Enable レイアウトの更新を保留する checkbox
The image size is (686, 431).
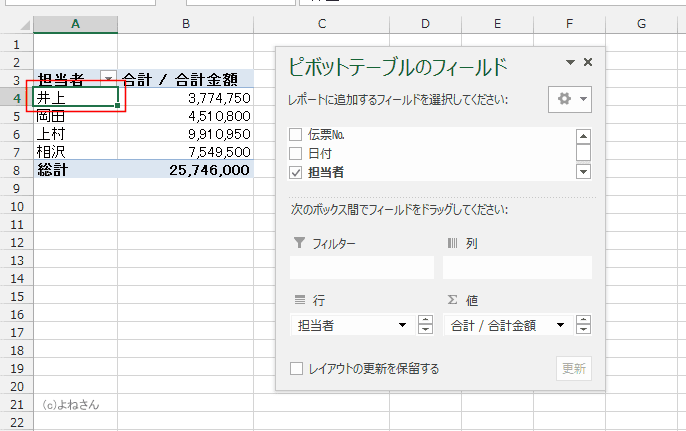click(x=296, y=368)
